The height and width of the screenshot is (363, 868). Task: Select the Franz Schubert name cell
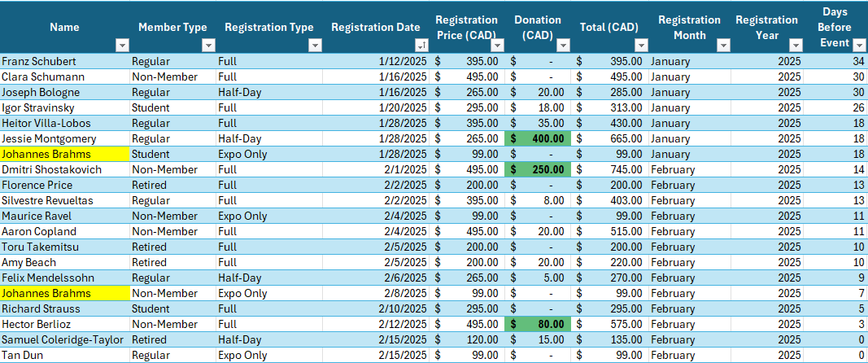[x=65, y=61]
